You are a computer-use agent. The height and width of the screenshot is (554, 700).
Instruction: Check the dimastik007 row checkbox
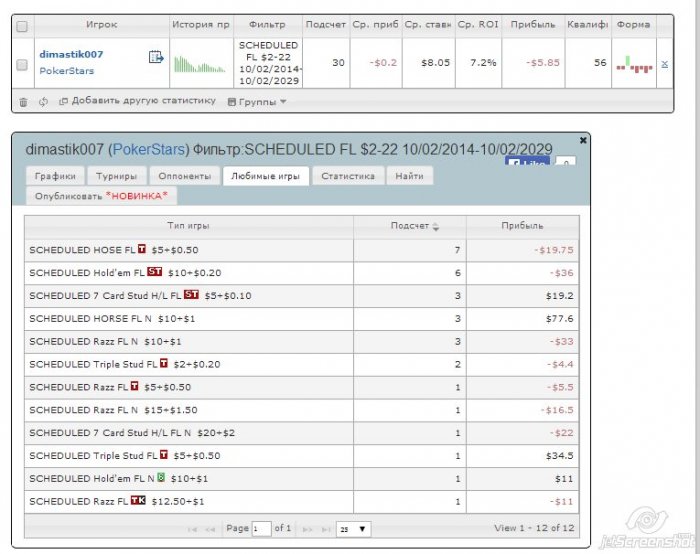(22, 65)
